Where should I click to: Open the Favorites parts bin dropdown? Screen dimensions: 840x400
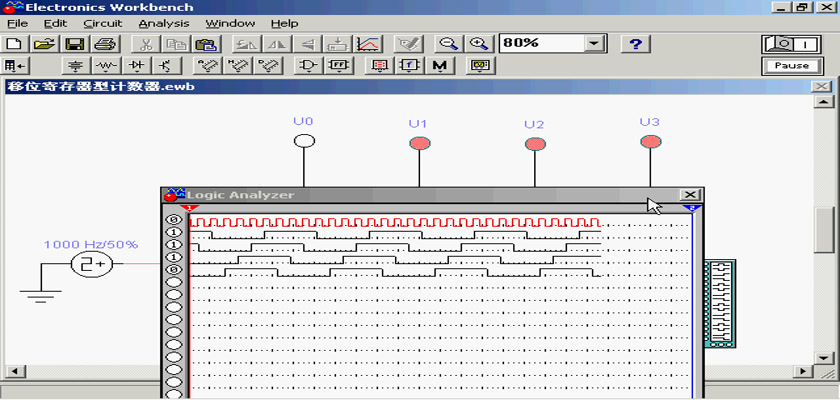(x=15, y=66)
